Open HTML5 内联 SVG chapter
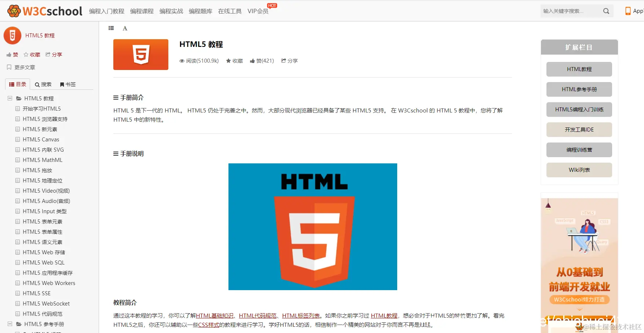The image size is (644, 333). point(43,150)
